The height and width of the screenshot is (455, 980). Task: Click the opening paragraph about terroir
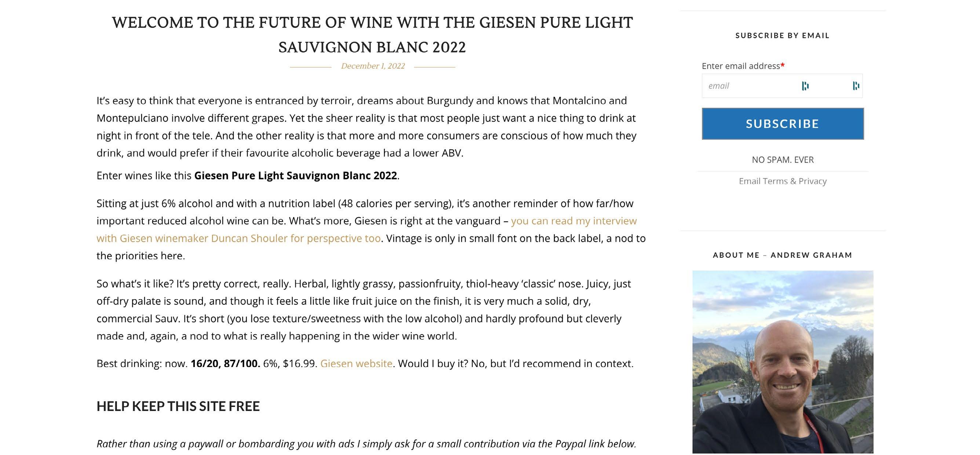point(367,126)
